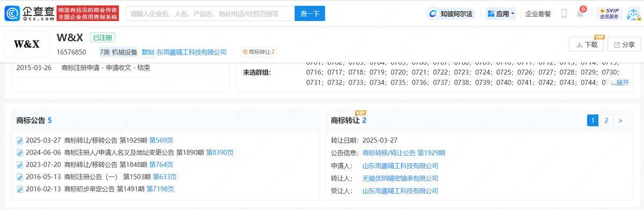Open 东雨露精工科技有限公司 link in header
This screenshot has height=210, width=644.
tap(191, 52)
